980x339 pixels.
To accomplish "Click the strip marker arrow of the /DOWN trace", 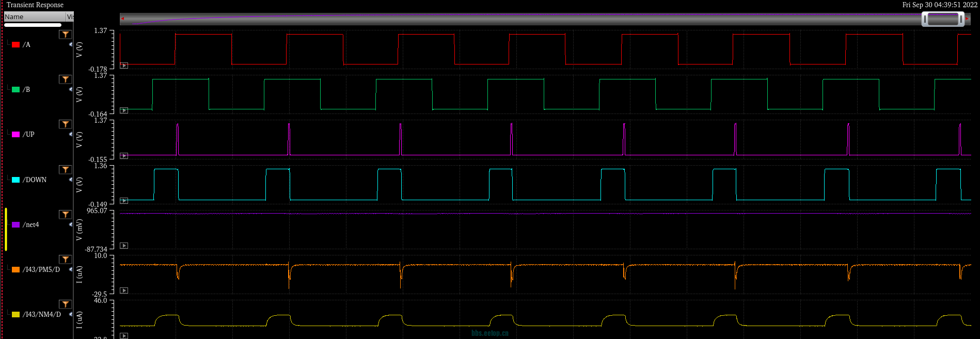I will pyautogui.click(x=124, y=201).
